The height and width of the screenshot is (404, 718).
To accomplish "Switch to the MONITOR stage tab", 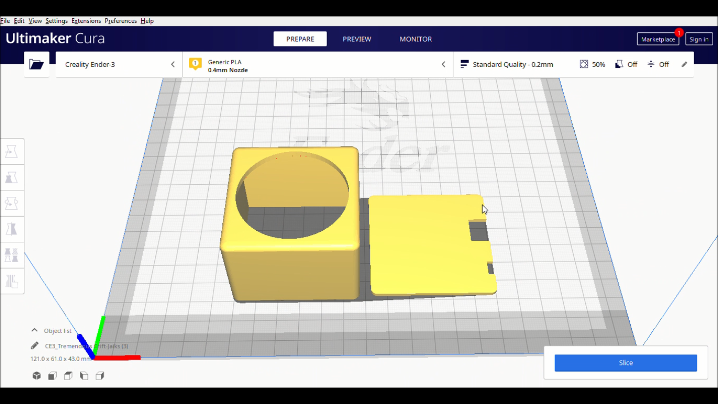I will click(x=415, y=39).
